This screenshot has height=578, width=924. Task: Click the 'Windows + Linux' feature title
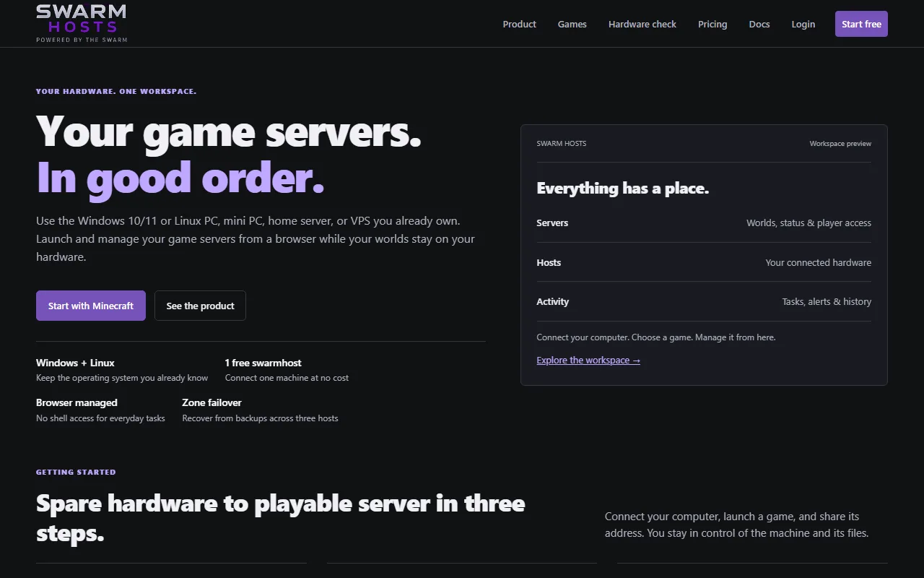(75, 363)
